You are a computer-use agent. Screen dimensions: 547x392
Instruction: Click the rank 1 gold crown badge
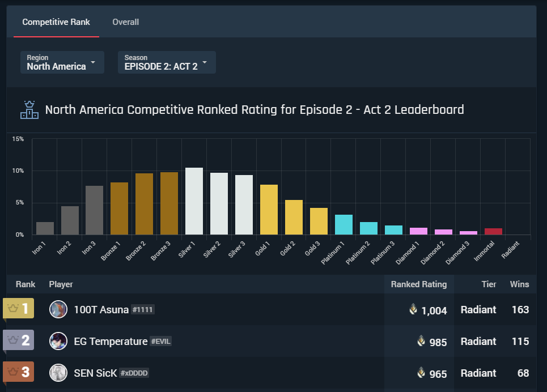tap(19, 308)
